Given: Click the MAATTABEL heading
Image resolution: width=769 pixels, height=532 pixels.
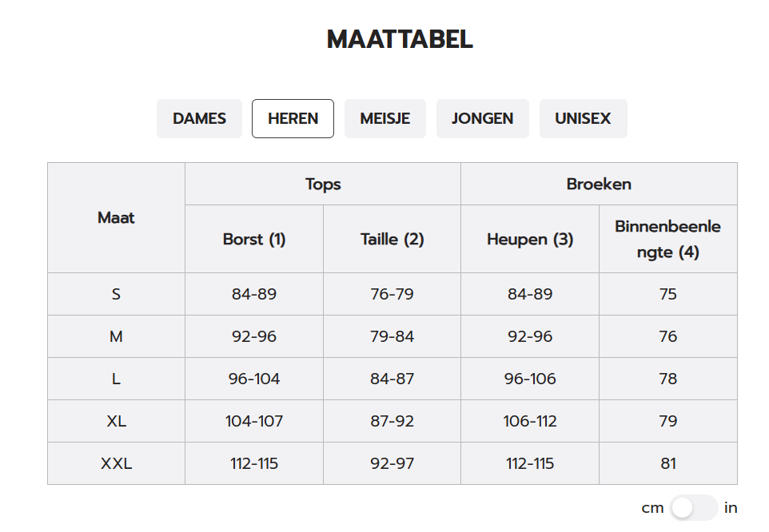Looking at the screenshot, I should (x=400, y=39).
